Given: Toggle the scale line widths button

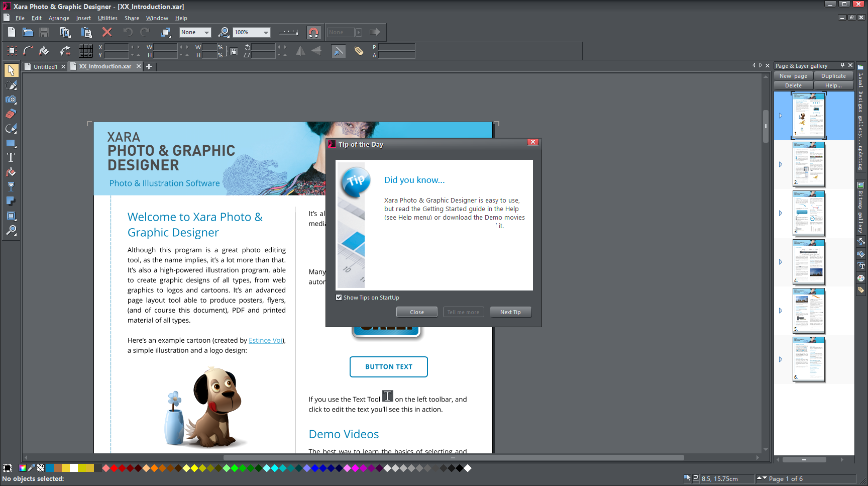Looking at the screenshot, I should (x=339, y=51).
